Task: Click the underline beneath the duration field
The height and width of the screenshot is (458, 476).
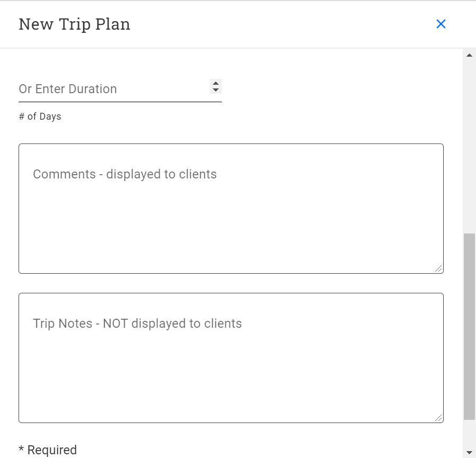Action: [120, 102]
